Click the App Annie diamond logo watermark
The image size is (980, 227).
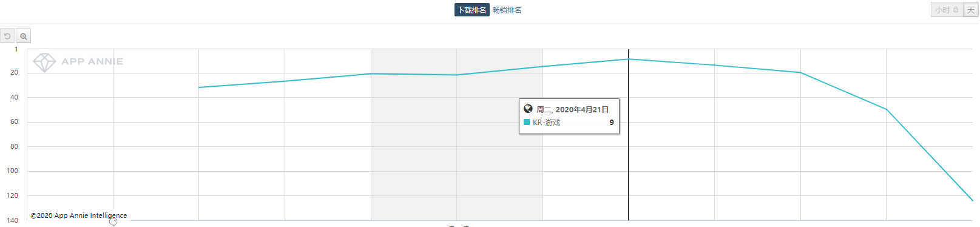pos(44,62)
